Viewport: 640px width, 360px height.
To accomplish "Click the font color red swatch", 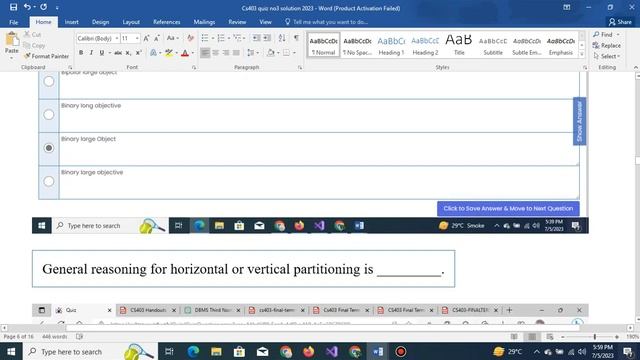I will pos(185,53).
